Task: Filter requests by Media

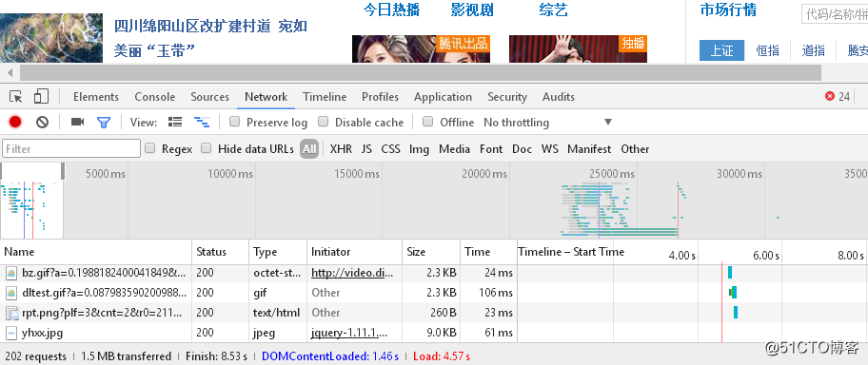Action: point(455,149)
